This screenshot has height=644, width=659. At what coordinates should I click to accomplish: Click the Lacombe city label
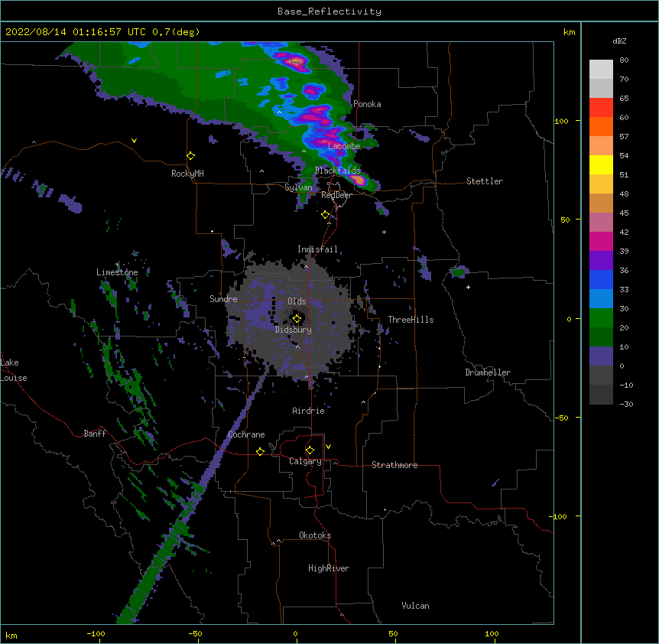pyautogui.click(x=344, y=146)
